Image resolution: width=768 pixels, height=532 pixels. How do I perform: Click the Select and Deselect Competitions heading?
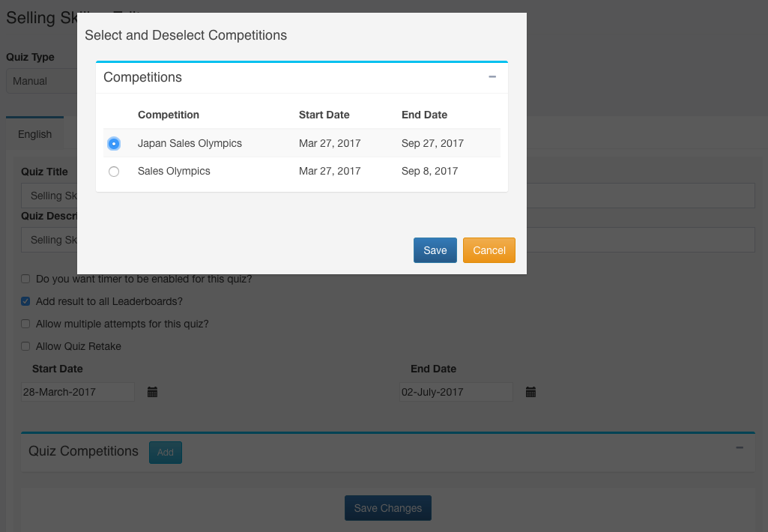[x=186, y=35]
